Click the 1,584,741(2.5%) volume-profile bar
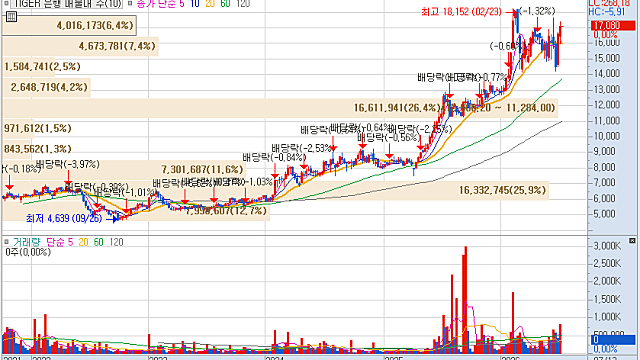The width and height of the screenshot is (640, 360). point(29,67)
